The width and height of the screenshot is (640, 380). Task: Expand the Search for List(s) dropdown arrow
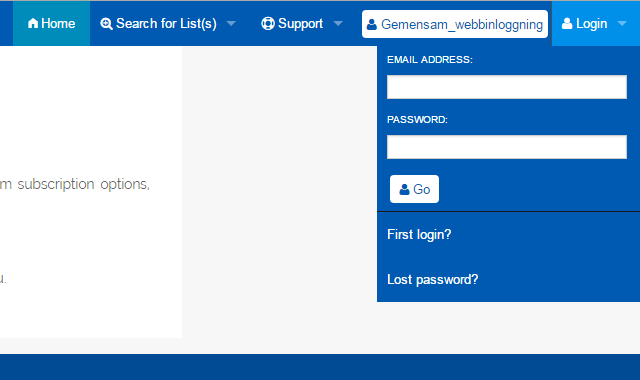coord(231,24)
